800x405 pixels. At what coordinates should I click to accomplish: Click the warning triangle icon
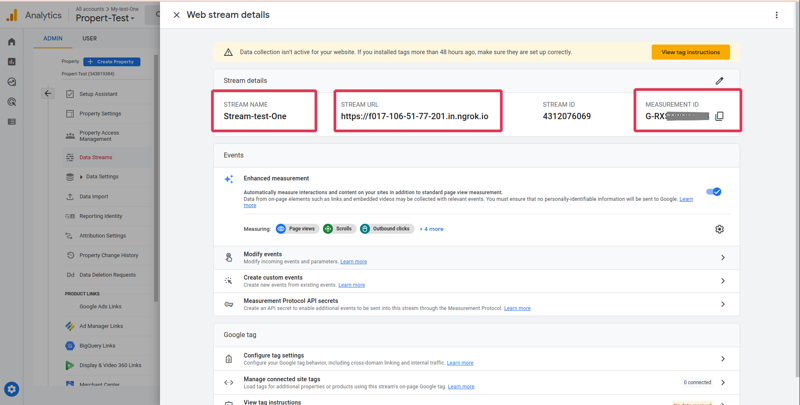pyautogui.click(x=229, y=52)
